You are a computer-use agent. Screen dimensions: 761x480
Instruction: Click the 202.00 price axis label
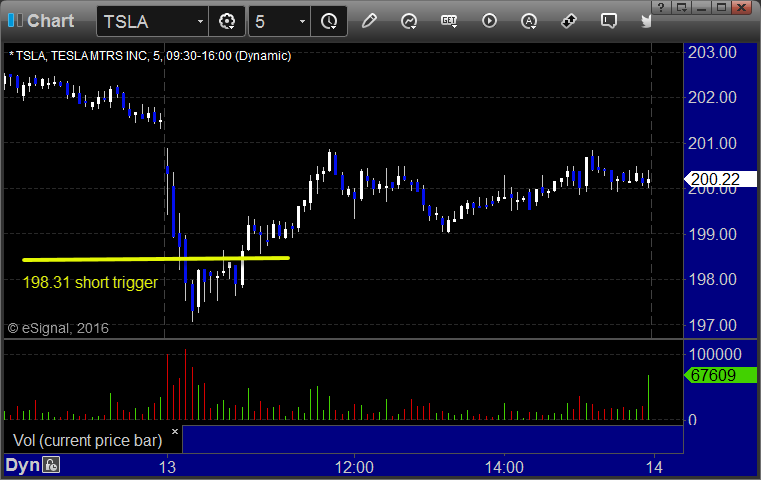pyautogui.click(x=712, y=98)
